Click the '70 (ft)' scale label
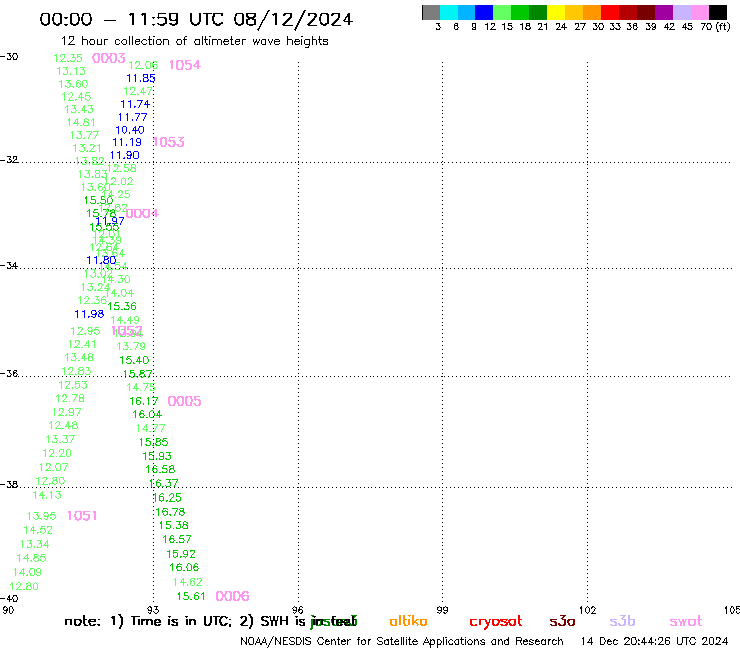 tap(715, 27)
